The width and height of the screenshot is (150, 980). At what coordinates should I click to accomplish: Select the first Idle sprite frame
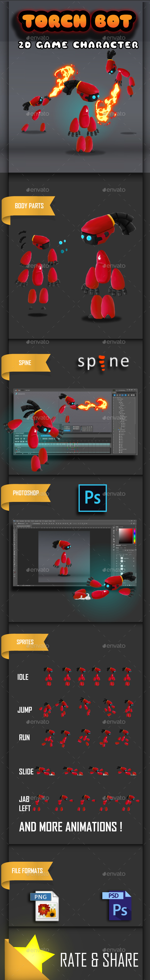click(49, 676)
